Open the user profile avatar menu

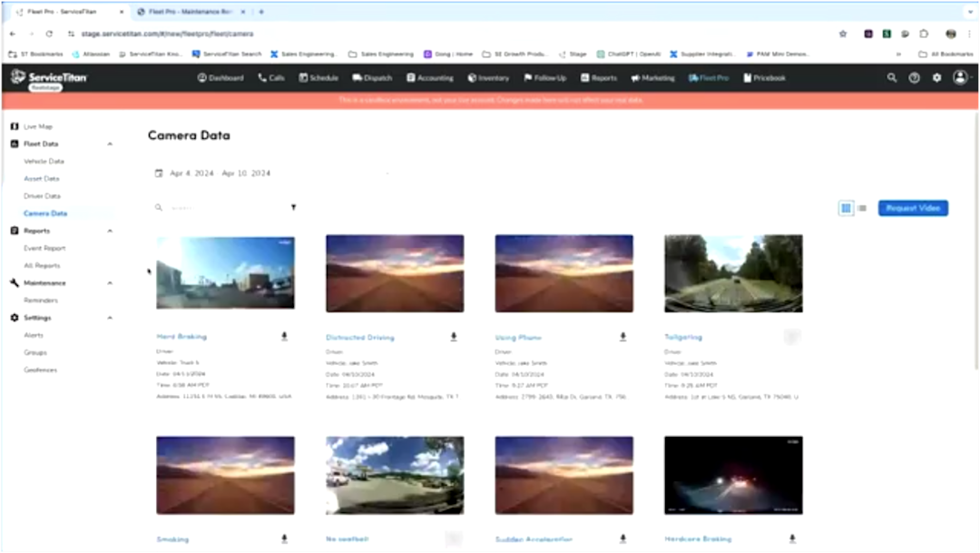click(960, 77)
